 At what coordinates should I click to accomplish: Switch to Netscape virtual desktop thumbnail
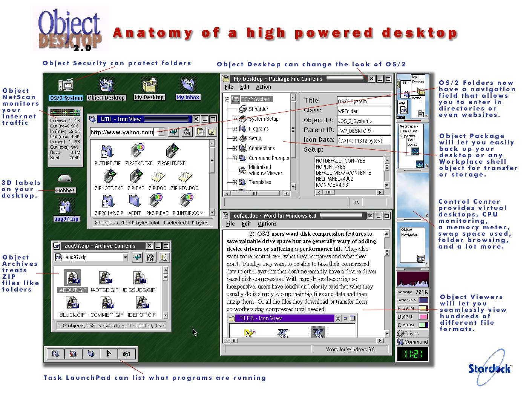(412, 146)
